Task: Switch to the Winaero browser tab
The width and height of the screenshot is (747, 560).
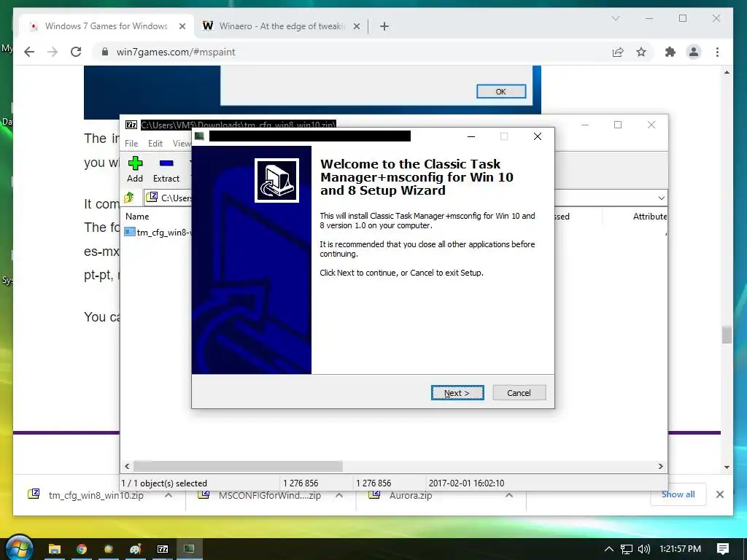Action: click(281, 26)
